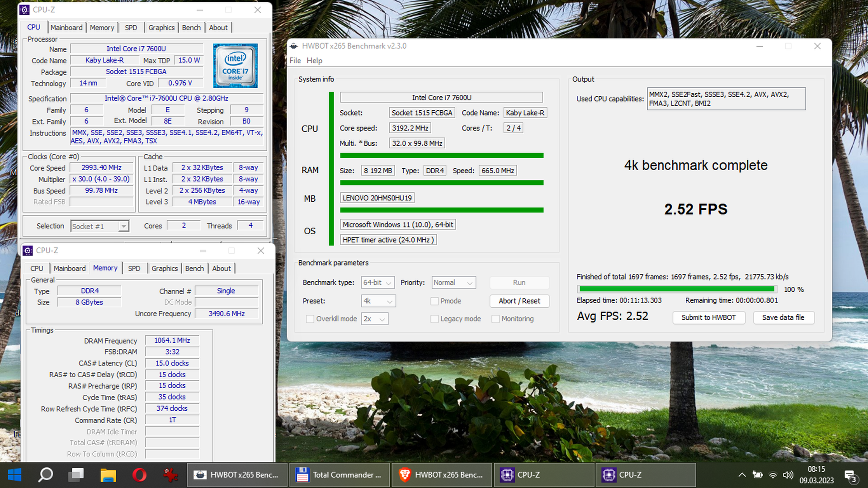
Task: Open volume speaker tray icon
Action: click(788, 475)
